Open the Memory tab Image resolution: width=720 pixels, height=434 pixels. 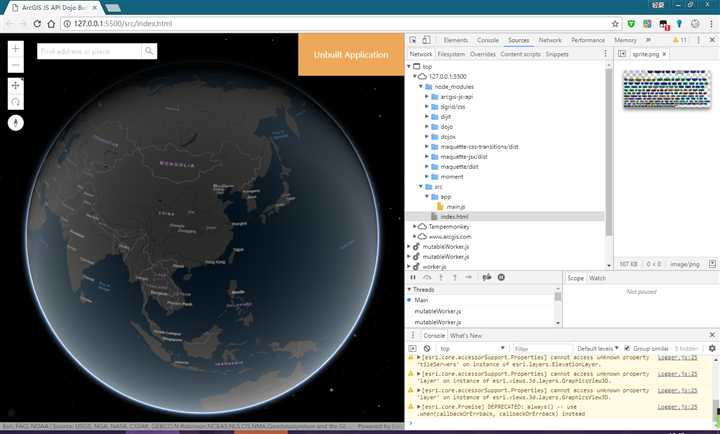(625, 40)
